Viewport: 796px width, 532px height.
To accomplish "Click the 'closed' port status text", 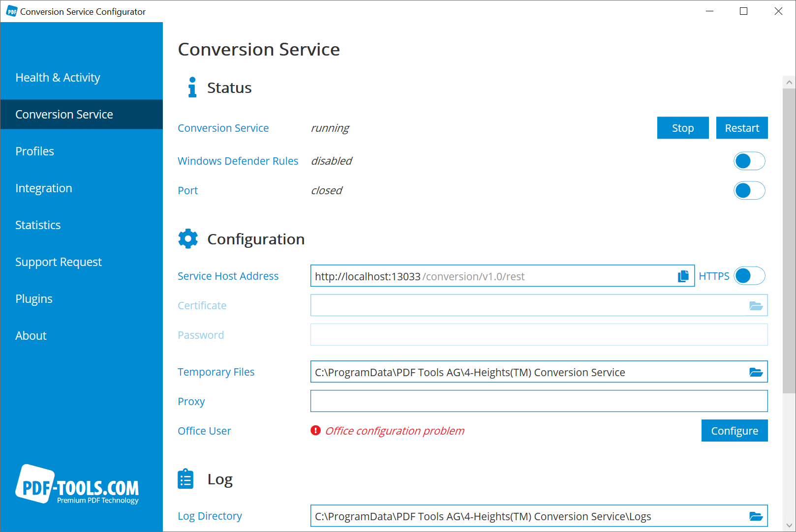I will [x=327, y=191].
